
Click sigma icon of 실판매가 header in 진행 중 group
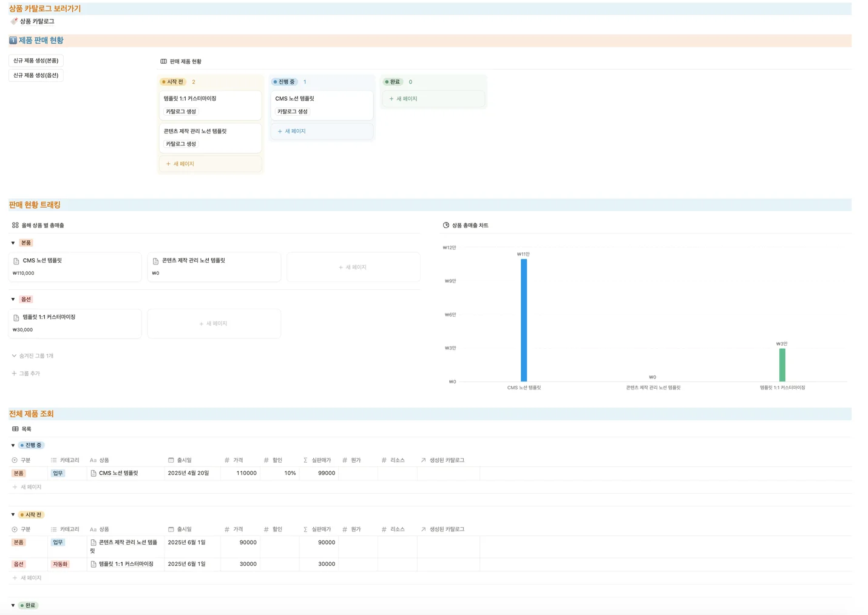click(305, 460)
